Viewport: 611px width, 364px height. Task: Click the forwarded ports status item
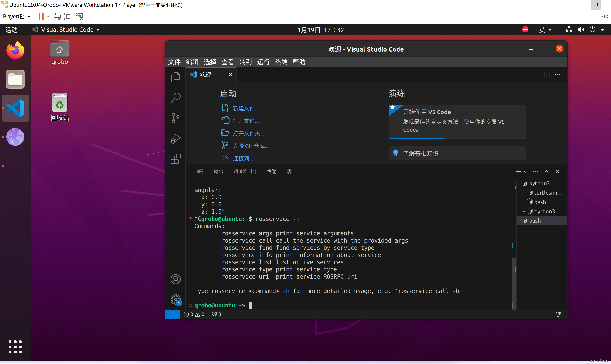tap(216, 314)
